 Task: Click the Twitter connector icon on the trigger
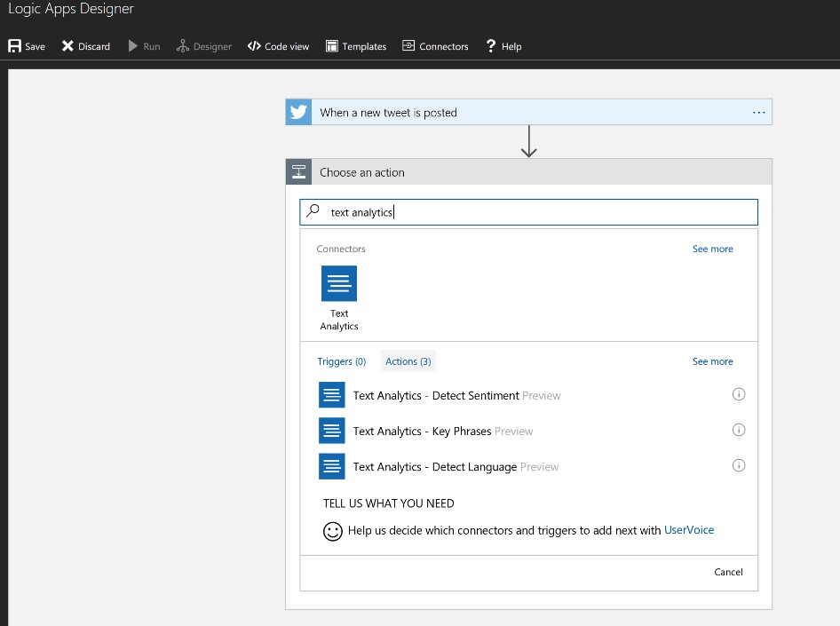coord(297,112)
